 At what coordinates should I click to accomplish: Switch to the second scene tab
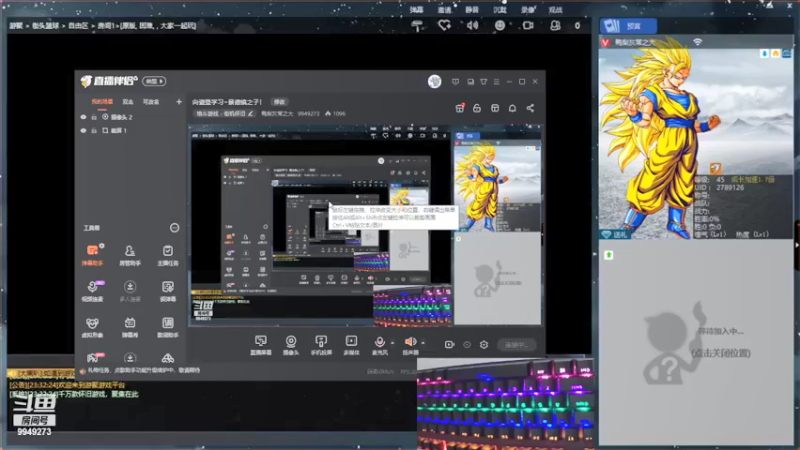click(128, 102)
